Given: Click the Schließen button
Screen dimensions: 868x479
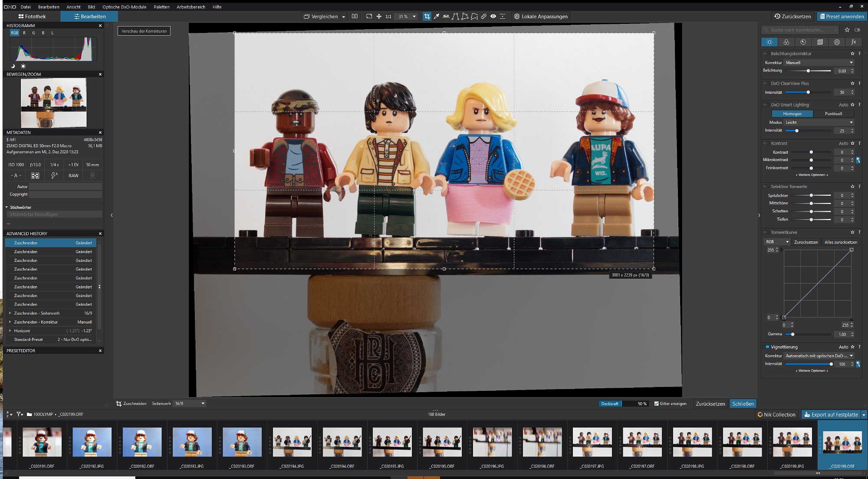Looking at the screenshot, I should (x=743, y=403).
